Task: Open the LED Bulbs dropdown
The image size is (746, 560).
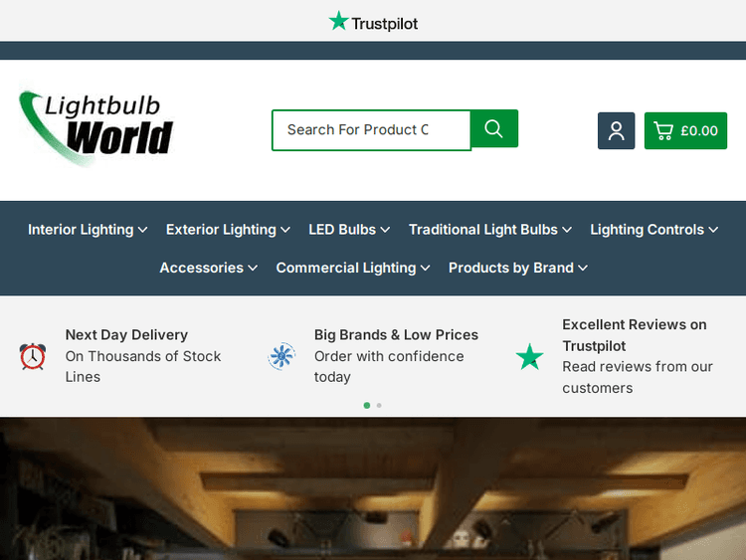Action: [x=349, y=230]
